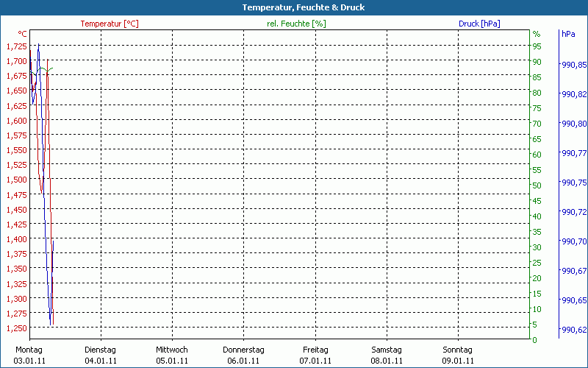Viewport: 588px width, 368px height.
Task: Click the blue pressure curve's top peak
Action: 38,45
